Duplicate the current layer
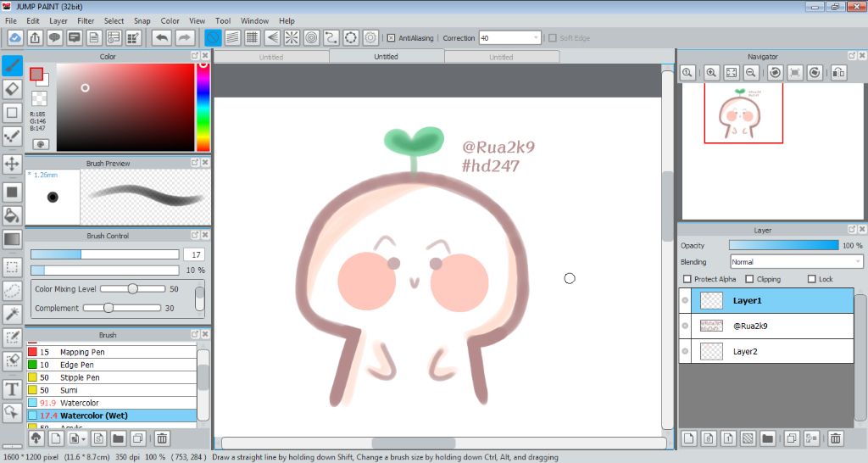Viewport: 868px width, 463px height. click(x=792, y=438)
